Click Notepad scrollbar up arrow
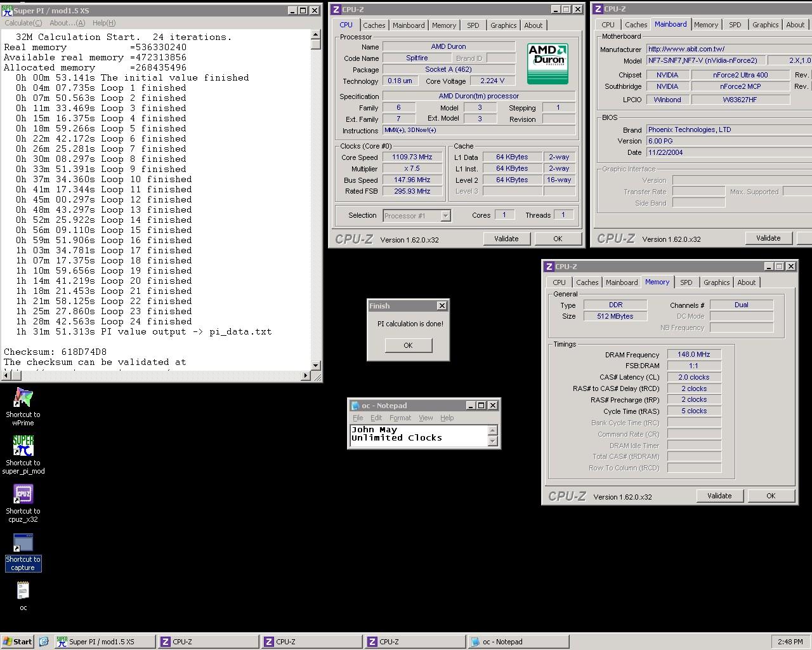 493,430
